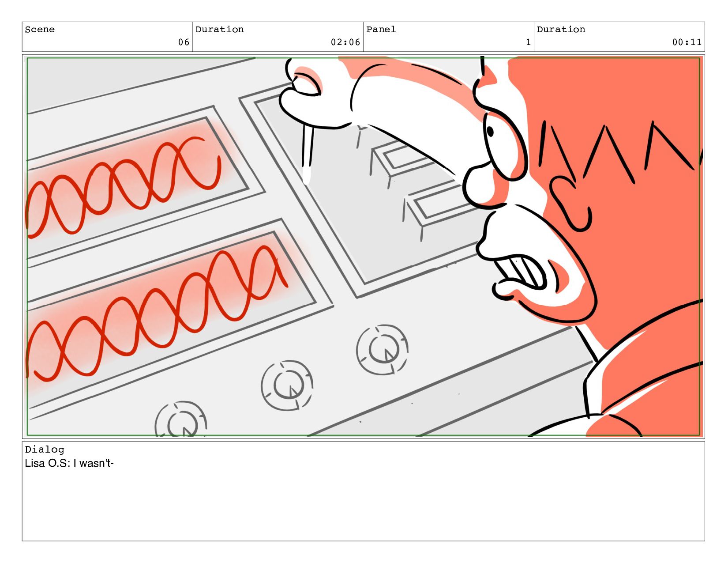Select panel number 1 value
This screenshot has height=563, width=728.
(x=528, y=42)
